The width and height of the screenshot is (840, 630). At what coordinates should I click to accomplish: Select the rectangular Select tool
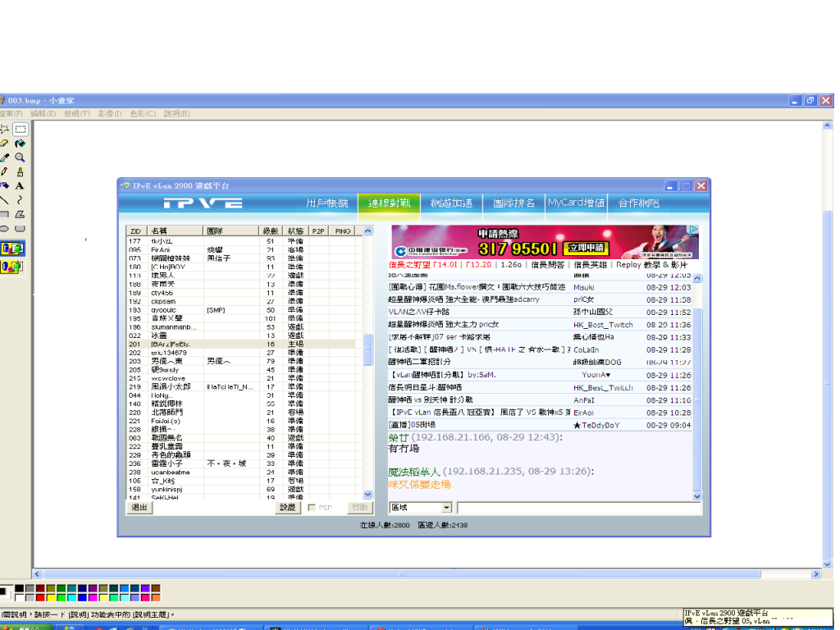tap(20, 129)
